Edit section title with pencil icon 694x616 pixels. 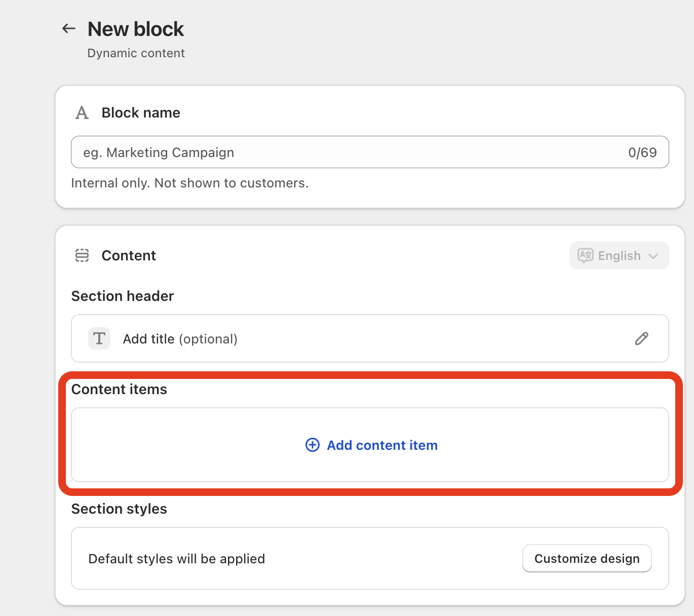coord(641,338)
